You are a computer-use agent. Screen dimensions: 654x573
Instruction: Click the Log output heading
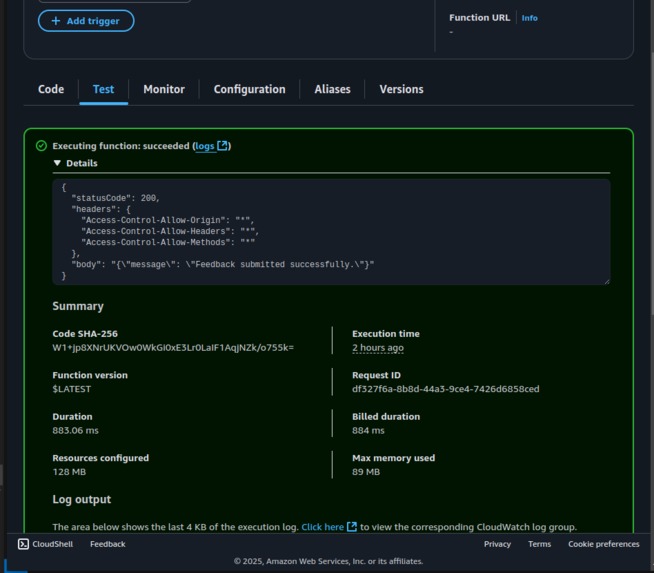[82, 500]
